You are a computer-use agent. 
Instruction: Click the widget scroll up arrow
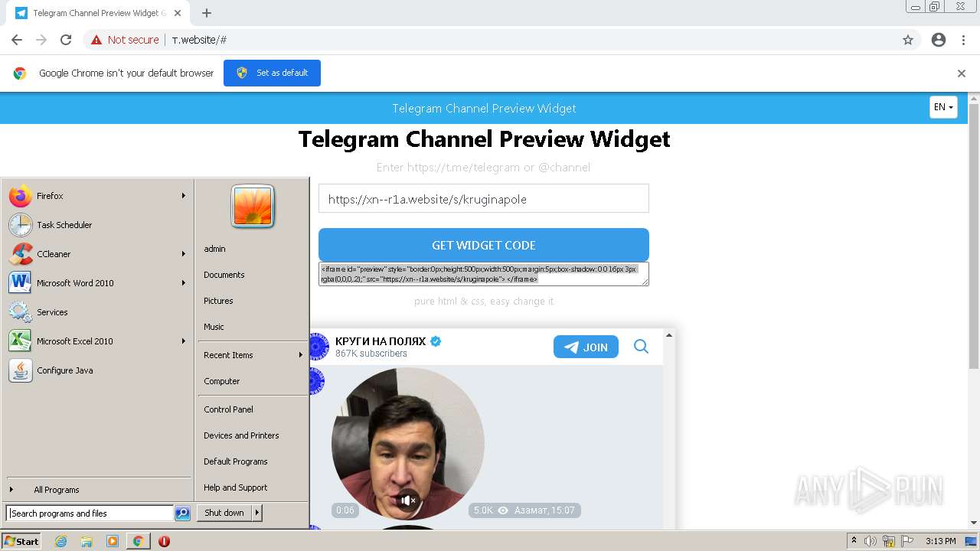[669, 335]
